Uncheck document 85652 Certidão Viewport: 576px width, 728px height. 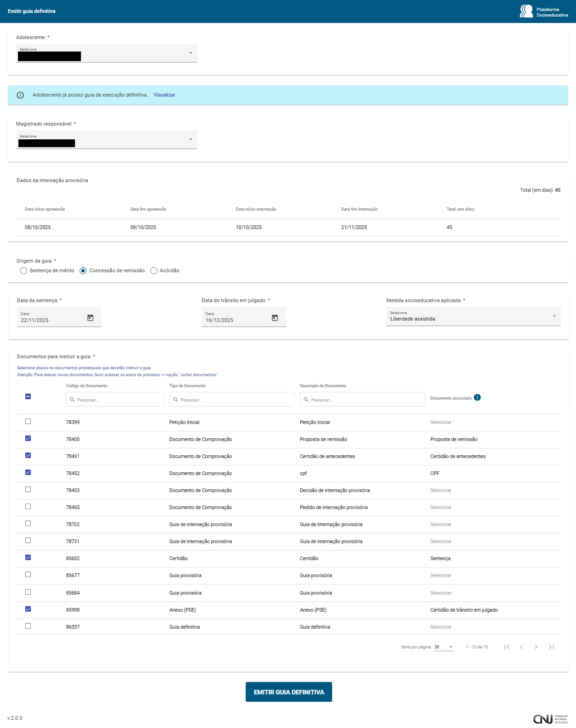click(x=28, y=557)
